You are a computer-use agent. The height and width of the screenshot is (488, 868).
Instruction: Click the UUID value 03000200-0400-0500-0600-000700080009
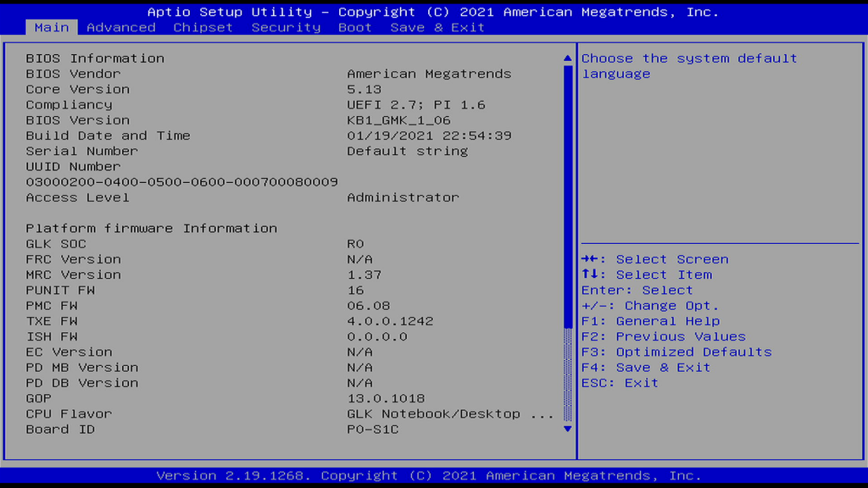tap(181, 182)
